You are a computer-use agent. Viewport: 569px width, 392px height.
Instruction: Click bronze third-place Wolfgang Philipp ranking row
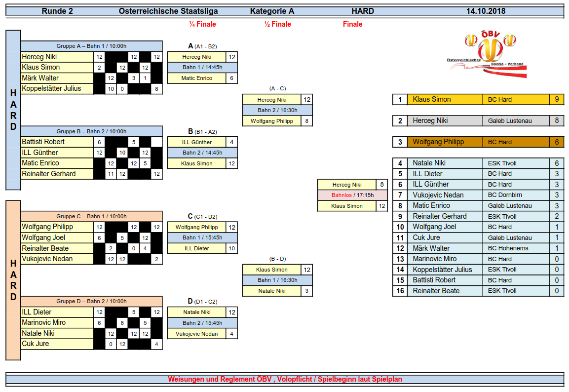point(478,142)
